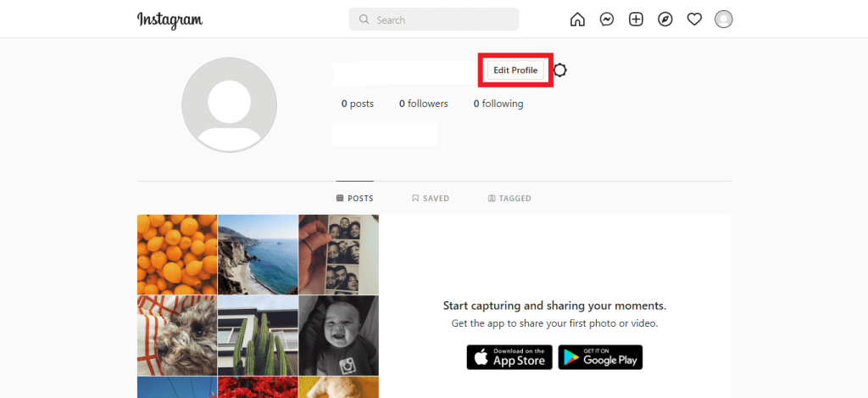
Task: Click the red flowers photo thumbnail
Action: coord(258,388)
